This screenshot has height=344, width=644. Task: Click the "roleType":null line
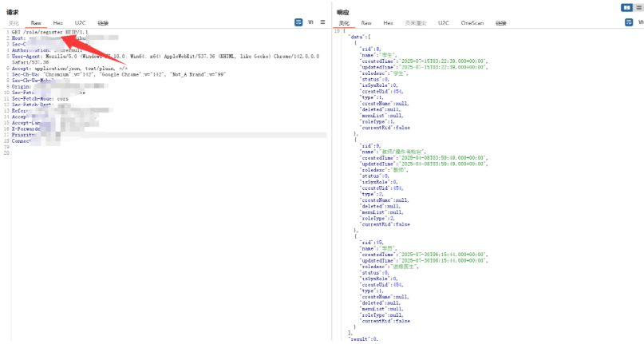[x=381, y=314]
